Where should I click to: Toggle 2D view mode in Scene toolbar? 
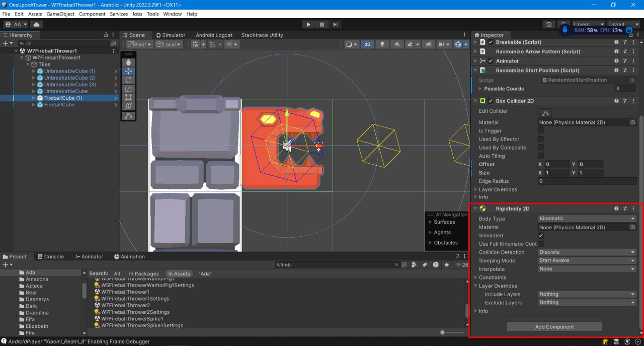tap(367, 44)
